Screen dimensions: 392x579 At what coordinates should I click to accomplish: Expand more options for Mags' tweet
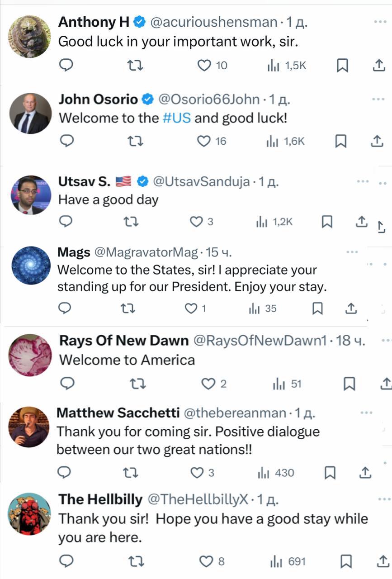coord(352,252)
